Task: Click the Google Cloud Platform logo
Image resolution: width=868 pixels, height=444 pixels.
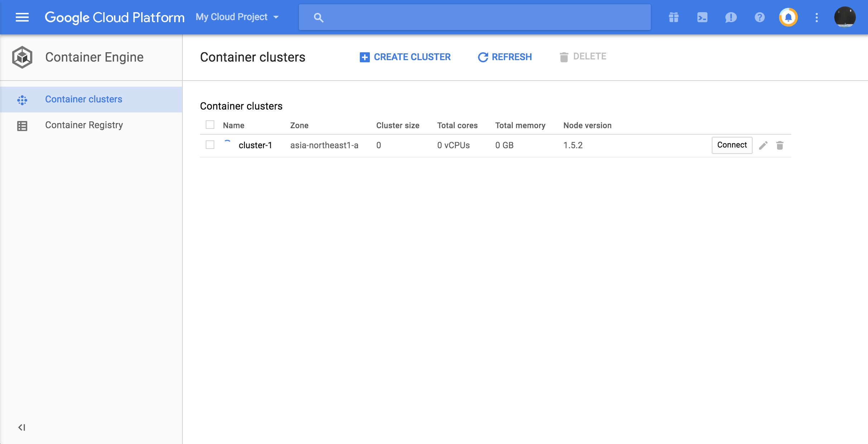Action: [x=115, y=17]
